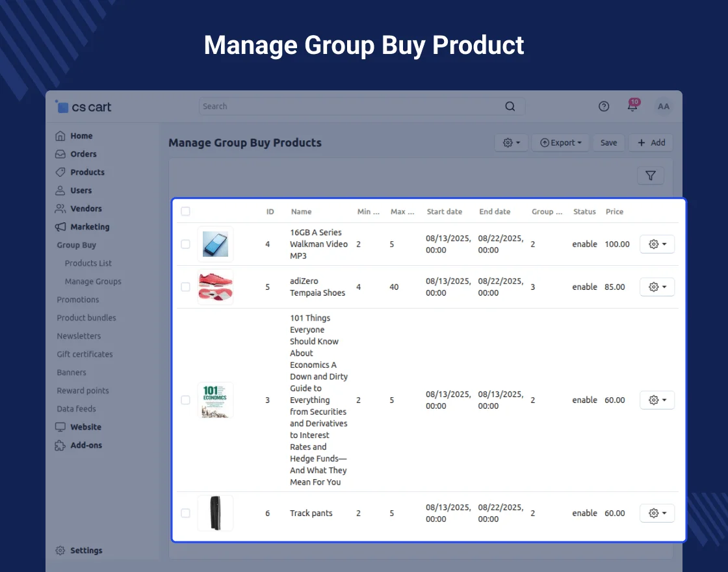Image resolution: width=728 pixels, height=572 pixels.
Task: Click the Add button
Action: coord(651,143)
